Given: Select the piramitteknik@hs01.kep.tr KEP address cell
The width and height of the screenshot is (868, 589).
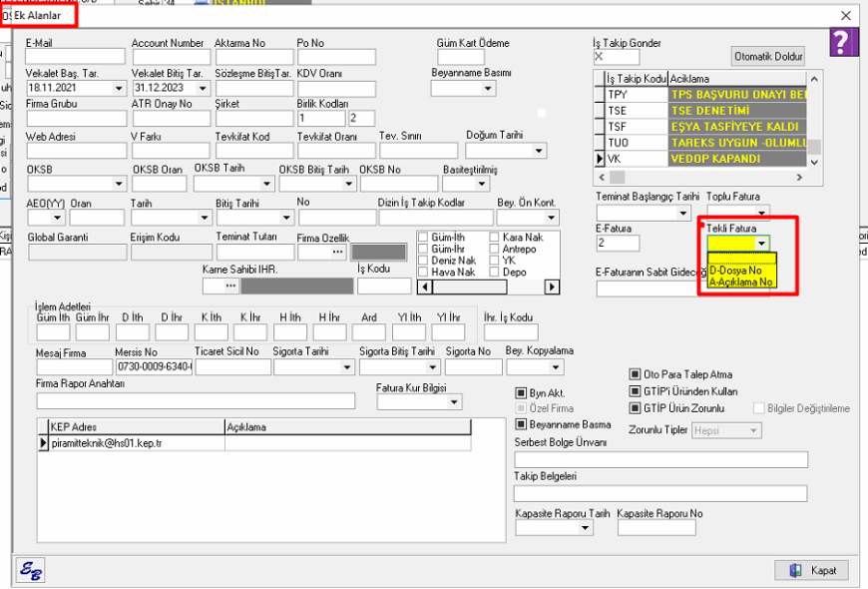Looking at the screenshot, I should [138, 443].
